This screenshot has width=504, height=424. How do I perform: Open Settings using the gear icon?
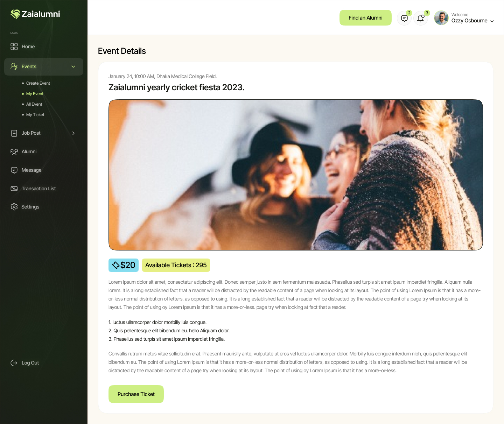[x=14, y=206]
